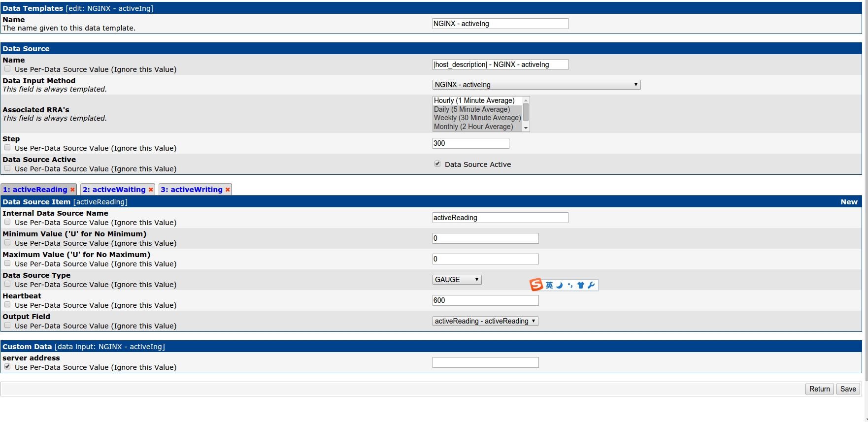Toggle the punctuation mode icon on Sogou toolbar
The image size is (868, 422).
(570, 285)
